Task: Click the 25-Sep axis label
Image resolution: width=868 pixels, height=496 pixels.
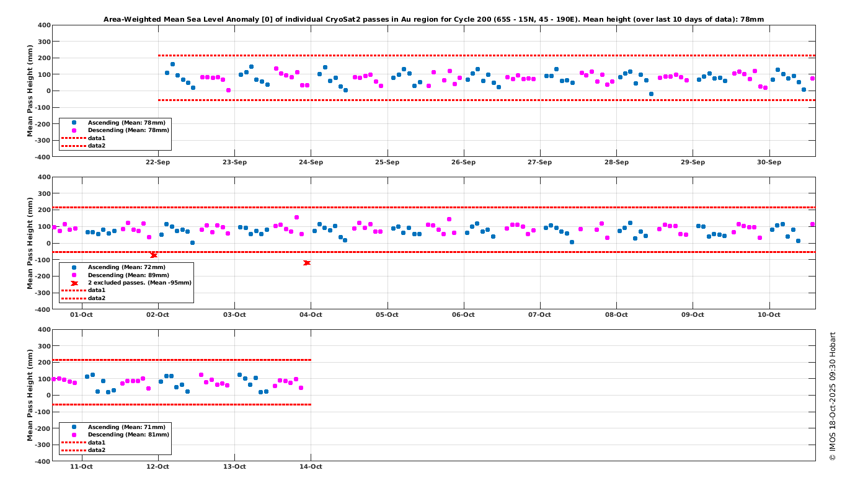Action: 387,162
